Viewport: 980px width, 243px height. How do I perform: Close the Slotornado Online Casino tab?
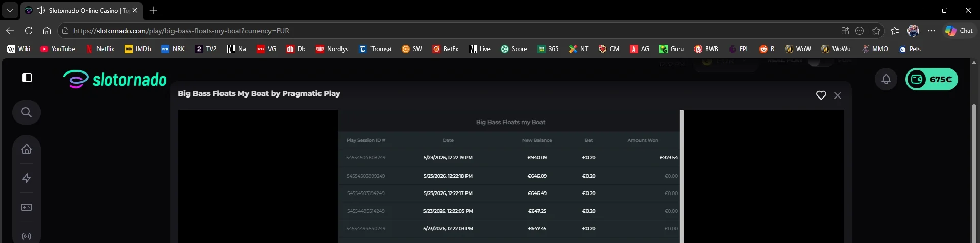click(135, 10)
